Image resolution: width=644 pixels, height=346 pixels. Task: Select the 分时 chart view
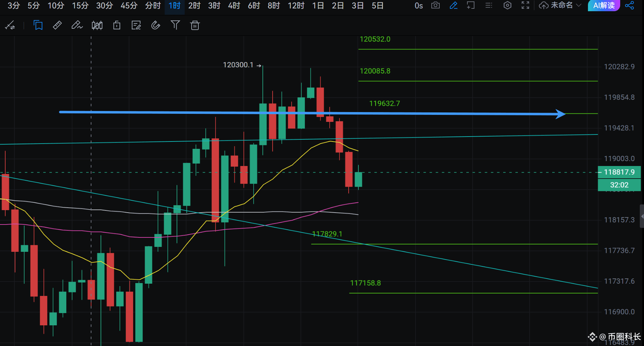click(153, 6)
